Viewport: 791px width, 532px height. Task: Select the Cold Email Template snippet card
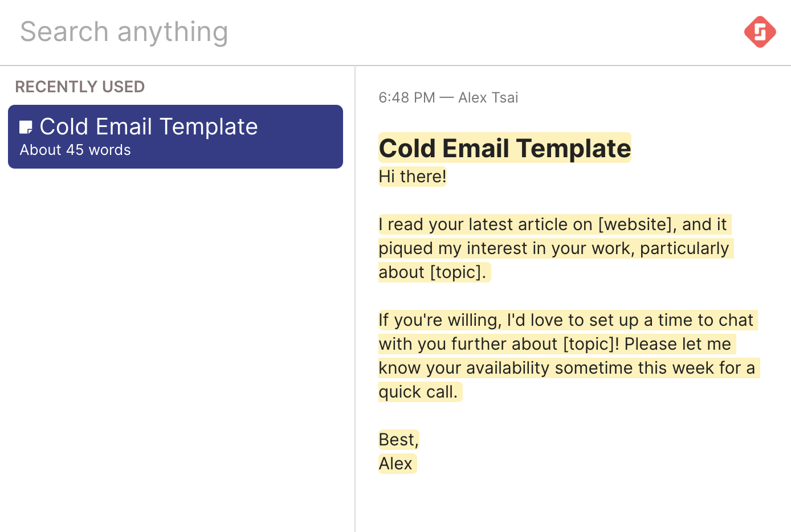pos(175,136)
